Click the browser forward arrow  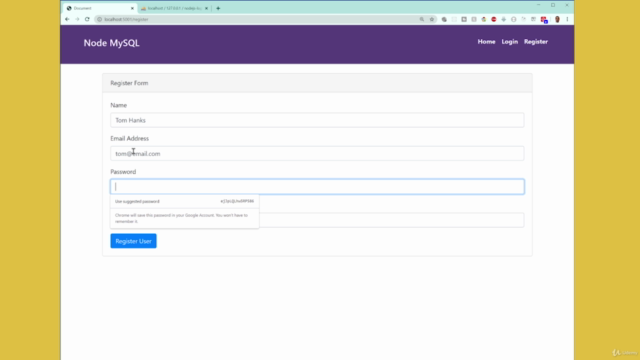pyautogui.click(x=77, y=19)
